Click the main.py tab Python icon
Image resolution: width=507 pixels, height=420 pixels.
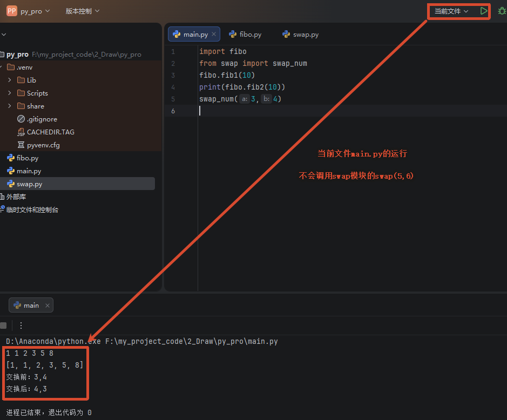pos(177,34)
